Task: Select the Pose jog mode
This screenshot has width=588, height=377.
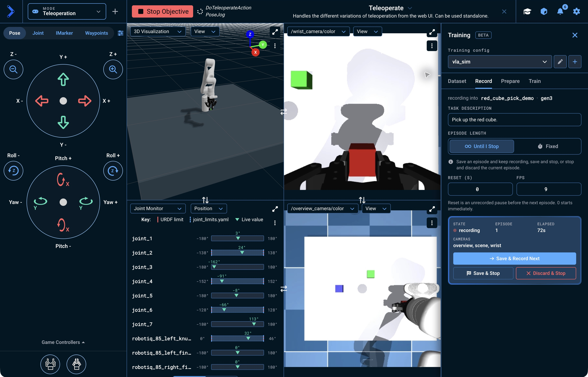Action: tap(15, 33)
